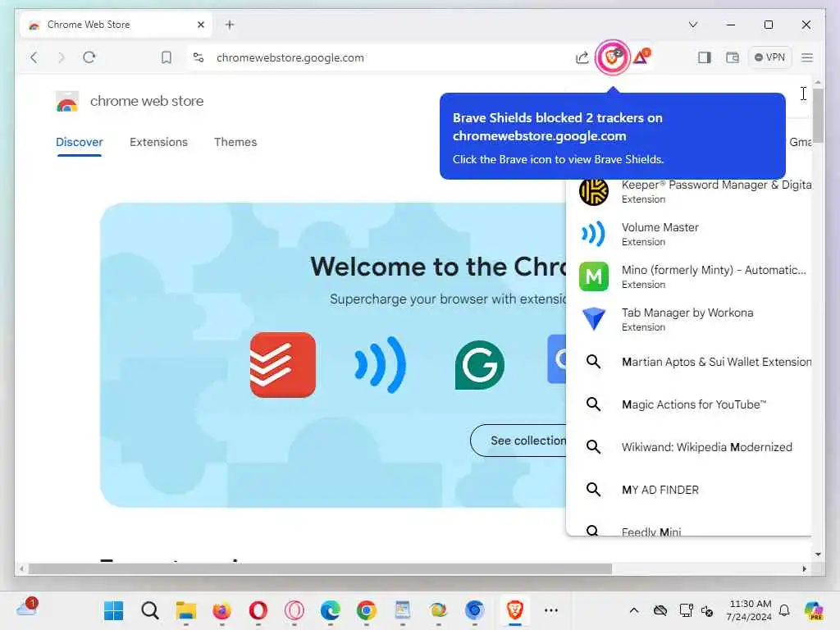Click the scroll down arrow on vertical scrollbar

[x=818, y=555]
